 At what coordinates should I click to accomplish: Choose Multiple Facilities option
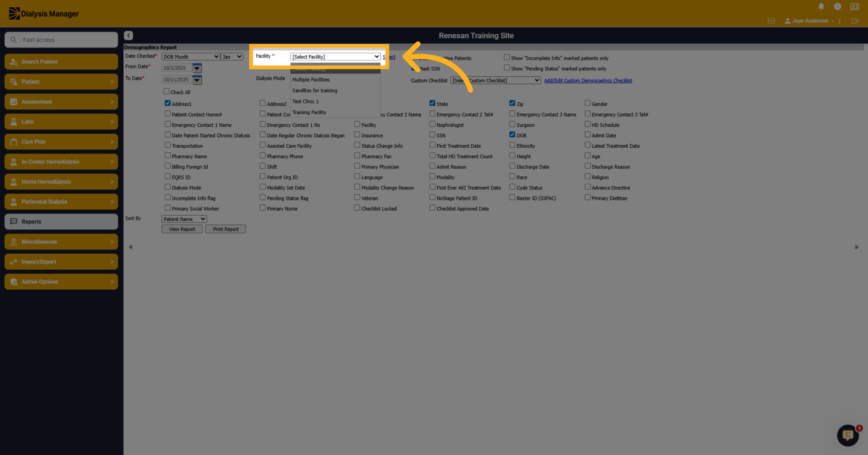335,80
